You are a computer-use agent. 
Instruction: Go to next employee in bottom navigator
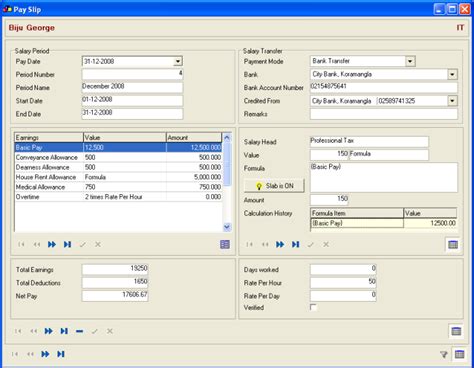coord(45,354)
